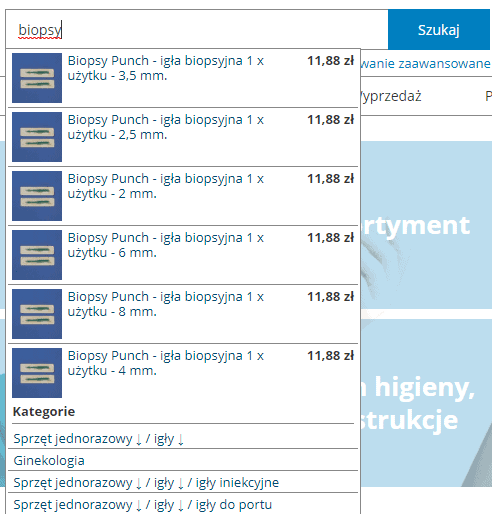
Task: Open category 'Sprzęt jednorazowy / igły'
Action: 99,439
